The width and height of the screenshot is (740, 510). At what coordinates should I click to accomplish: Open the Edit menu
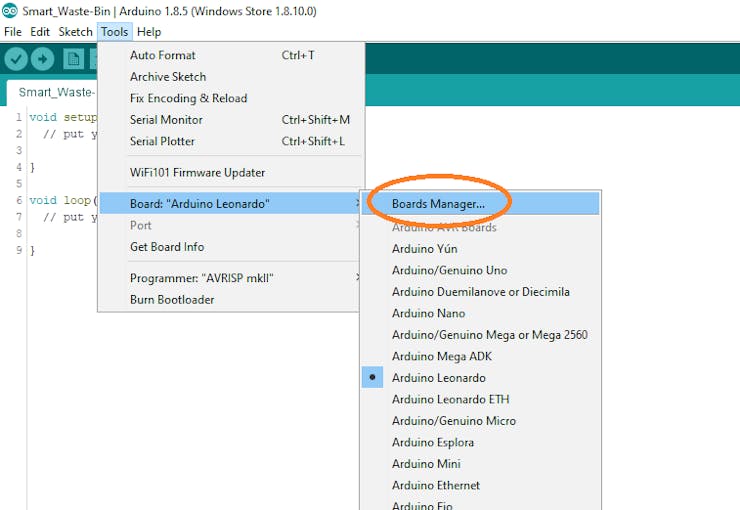(40, 32)
